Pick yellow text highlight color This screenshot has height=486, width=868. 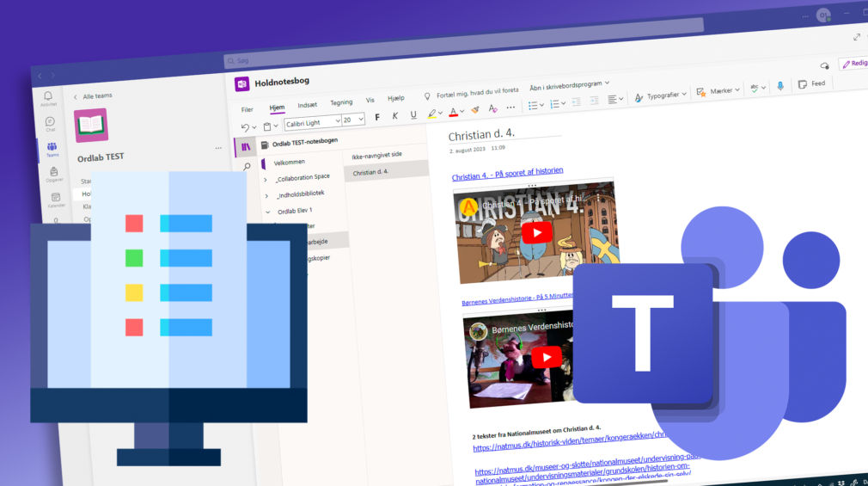[x=431, y=114]
